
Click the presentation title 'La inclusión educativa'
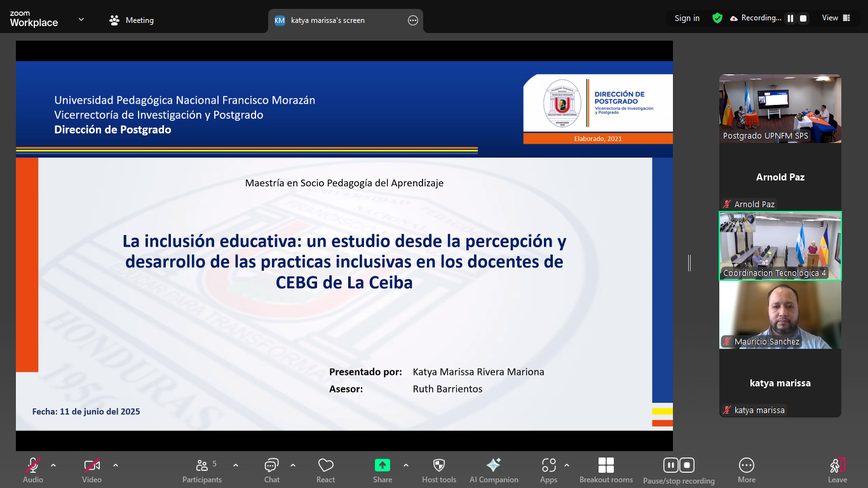coord(344,262)
